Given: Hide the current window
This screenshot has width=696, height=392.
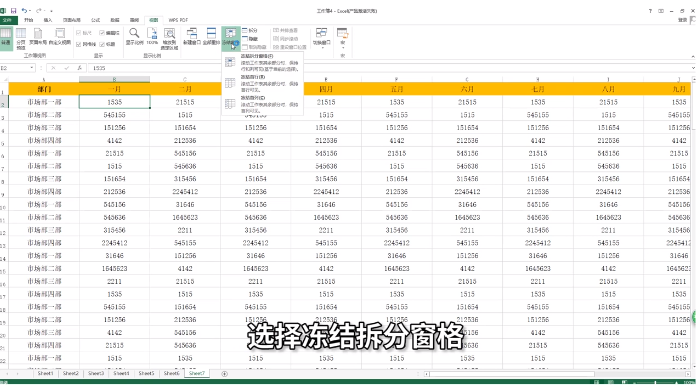Looking at the screenshot, I should coord(250,39).
